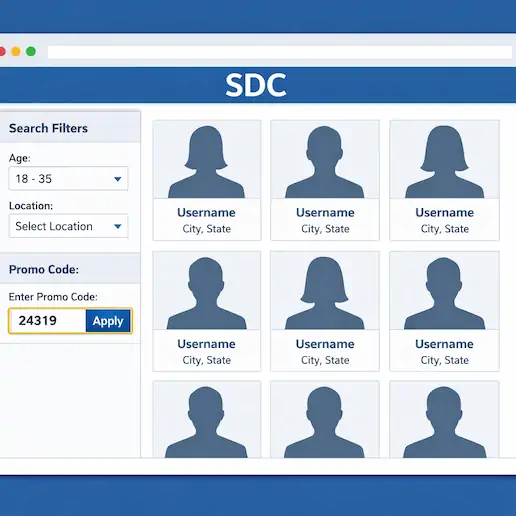Click the Age: label
Image resolution: width=516 pixels, height=516 pixels.
20,158
